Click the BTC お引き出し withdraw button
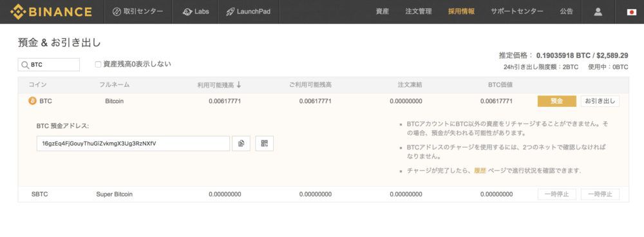 pyautogui.click(x=600, y=101)
